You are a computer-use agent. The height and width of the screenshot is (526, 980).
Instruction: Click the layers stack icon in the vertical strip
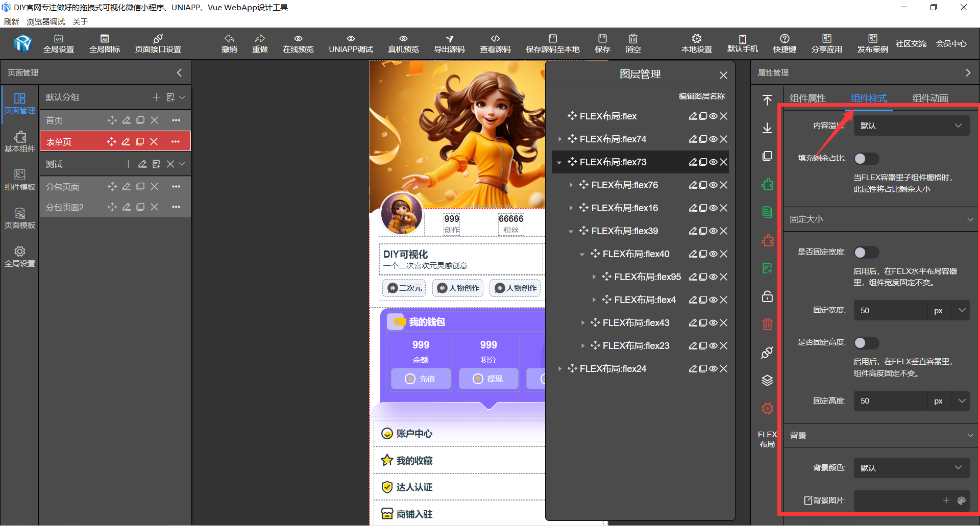tap(767, 381)
